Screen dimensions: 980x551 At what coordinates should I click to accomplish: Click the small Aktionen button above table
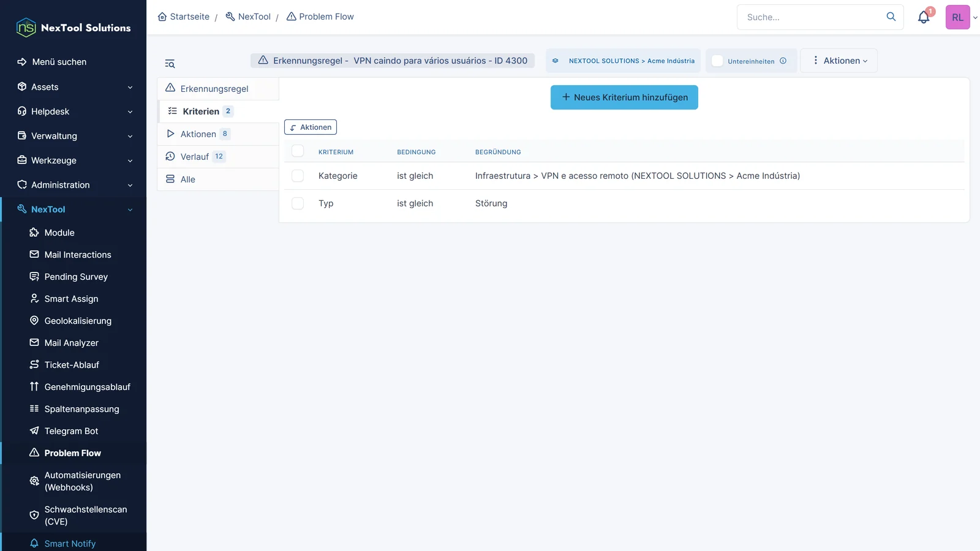[311, 127]
